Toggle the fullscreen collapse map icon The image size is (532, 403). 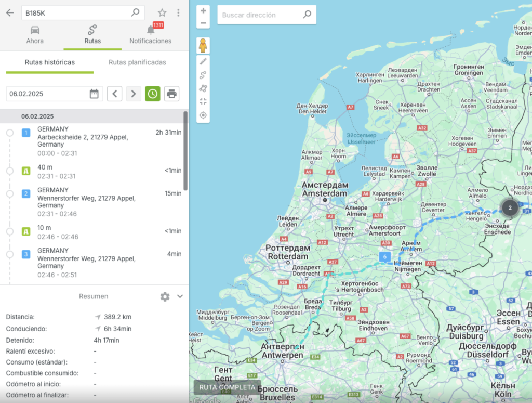pos(203,101)
